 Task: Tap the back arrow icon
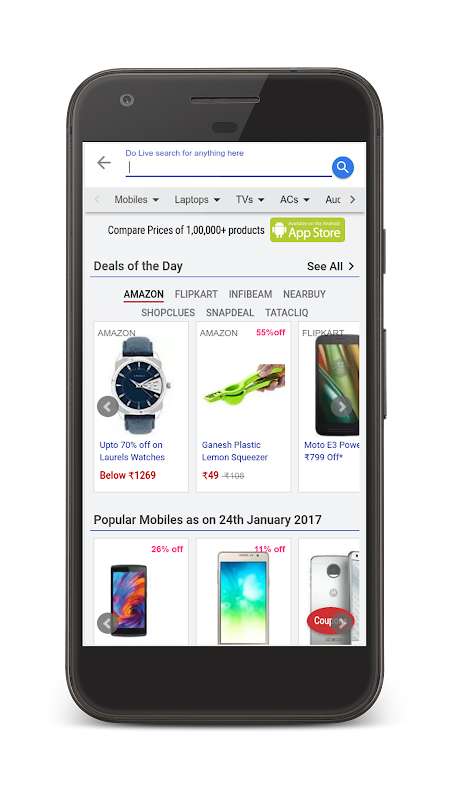(x=104, y=163)
